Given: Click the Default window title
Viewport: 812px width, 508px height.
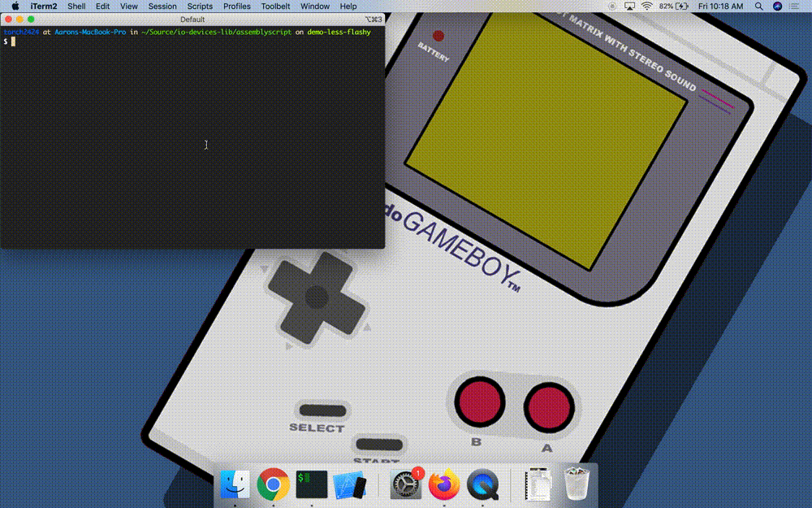Looking at the screenshot, I should [x=192, y=20].
